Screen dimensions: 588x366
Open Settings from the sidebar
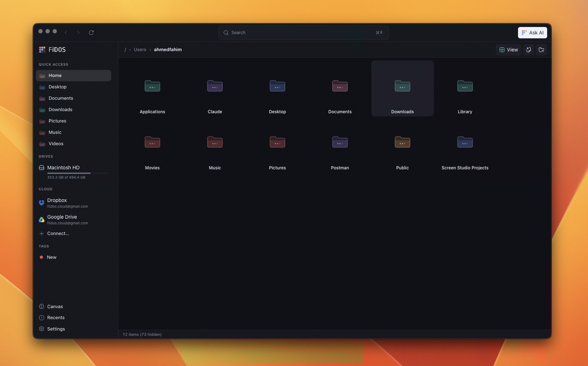[x=74, y=329]
